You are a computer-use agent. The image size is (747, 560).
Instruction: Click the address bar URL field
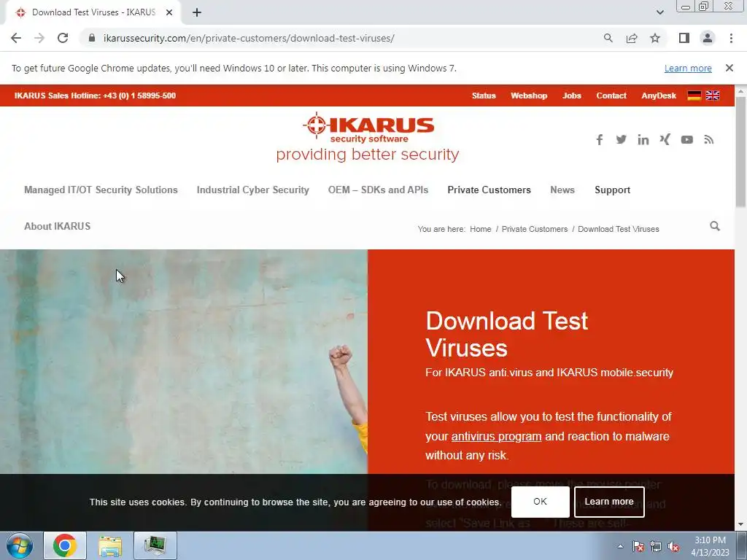coord(343,38)
